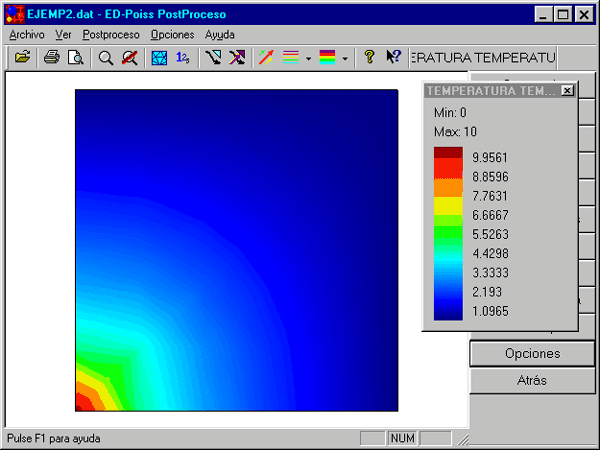Click the orange 7.7631 legend color band

coord(448,188)
